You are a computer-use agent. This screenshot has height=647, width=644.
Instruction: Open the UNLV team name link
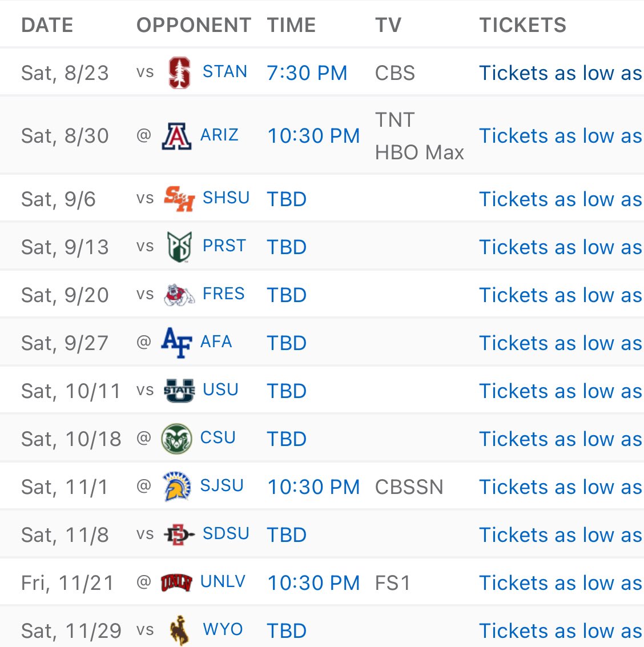223,582
